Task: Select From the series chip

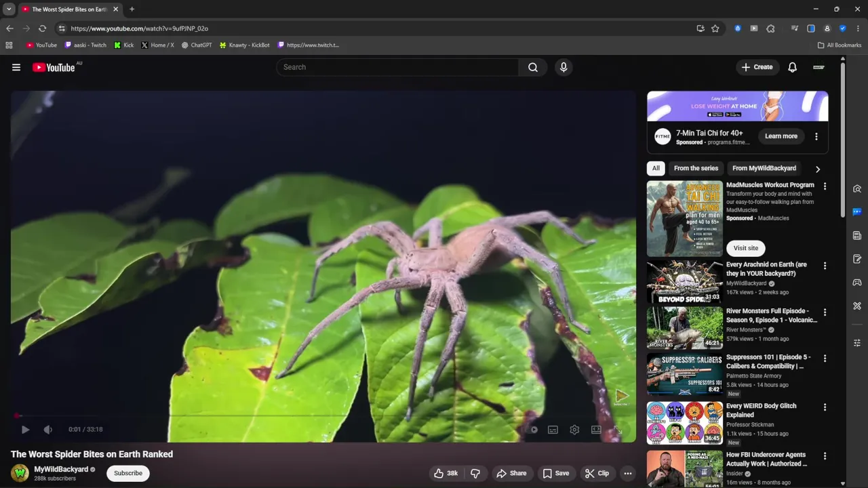Action: click(696, 168)
